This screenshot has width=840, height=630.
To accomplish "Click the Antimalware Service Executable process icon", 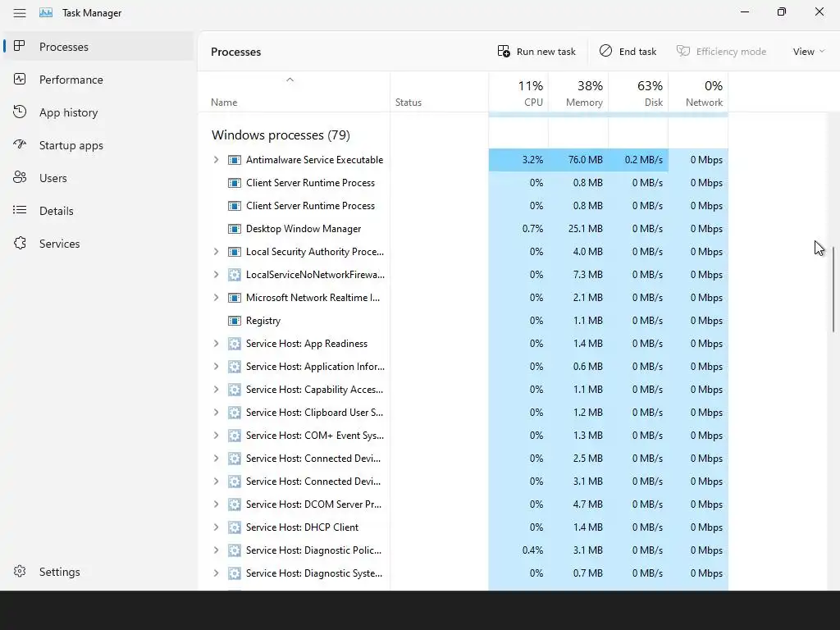I will (234, 160).
